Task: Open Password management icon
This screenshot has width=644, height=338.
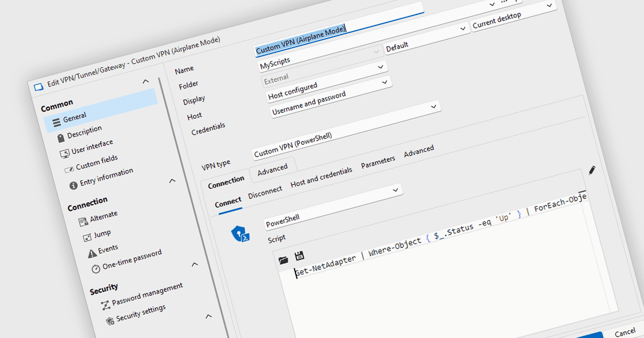Action: click(105, 305)
